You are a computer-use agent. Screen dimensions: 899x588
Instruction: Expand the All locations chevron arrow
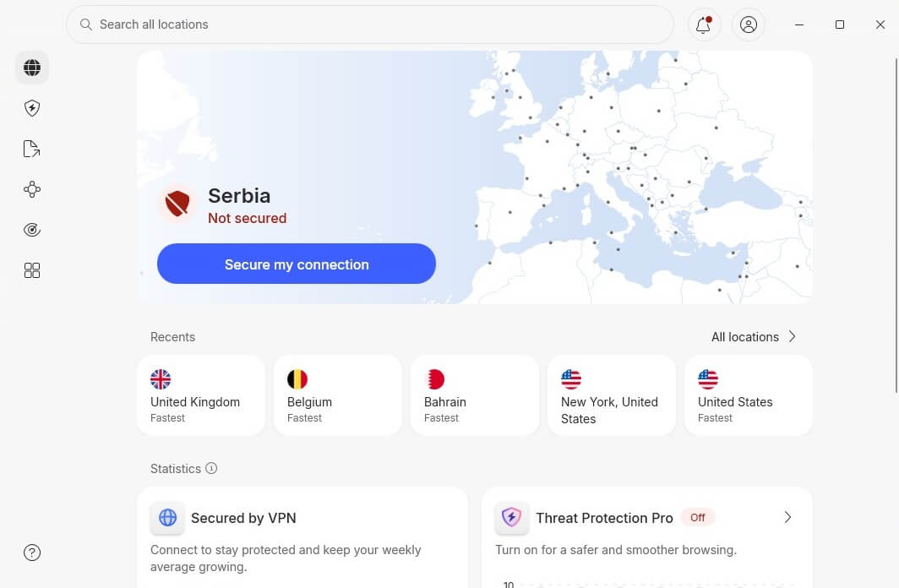(792, 336)
